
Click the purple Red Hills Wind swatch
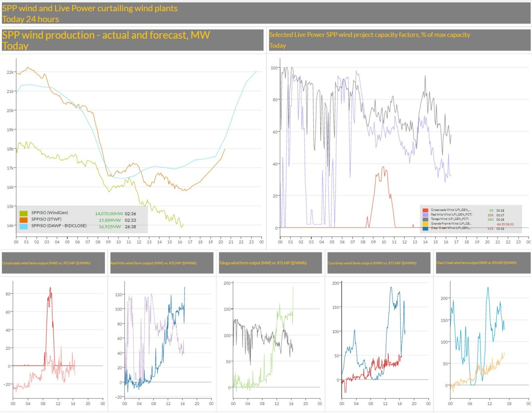(425, 215)
